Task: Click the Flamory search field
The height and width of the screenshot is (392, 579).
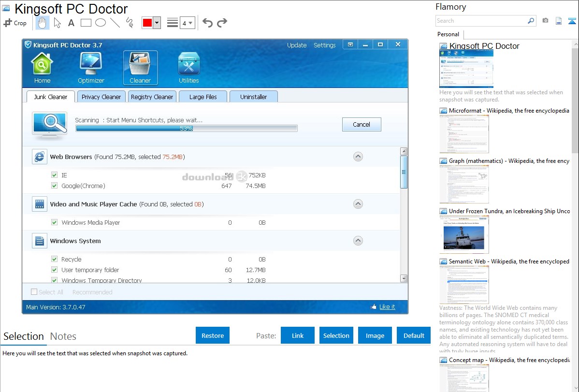Action: click(481, 21)
